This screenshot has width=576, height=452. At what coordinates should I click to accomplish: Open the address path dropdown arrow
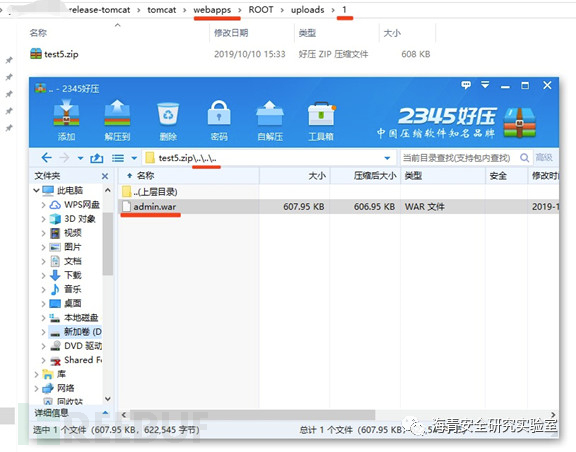point(387,158)
